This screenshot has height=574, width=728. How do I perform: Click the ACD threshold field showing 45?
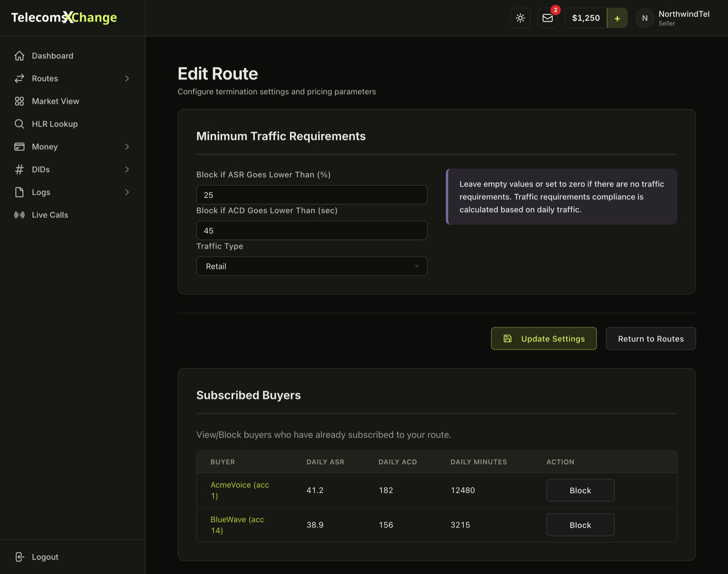312,231
